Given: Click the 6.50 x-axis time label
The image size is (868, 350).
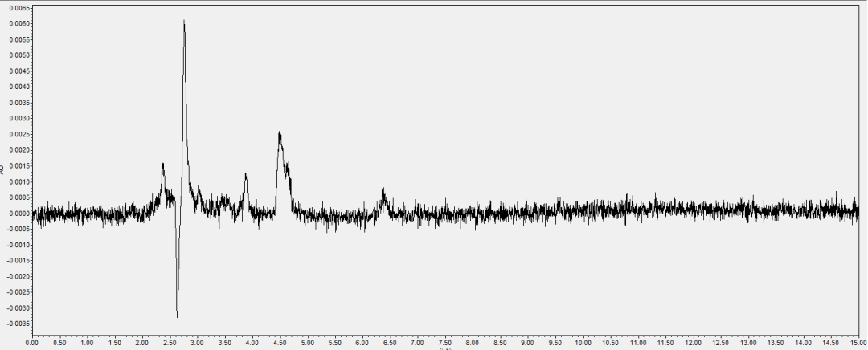Looking at the screenshot, I should (391, 343).
